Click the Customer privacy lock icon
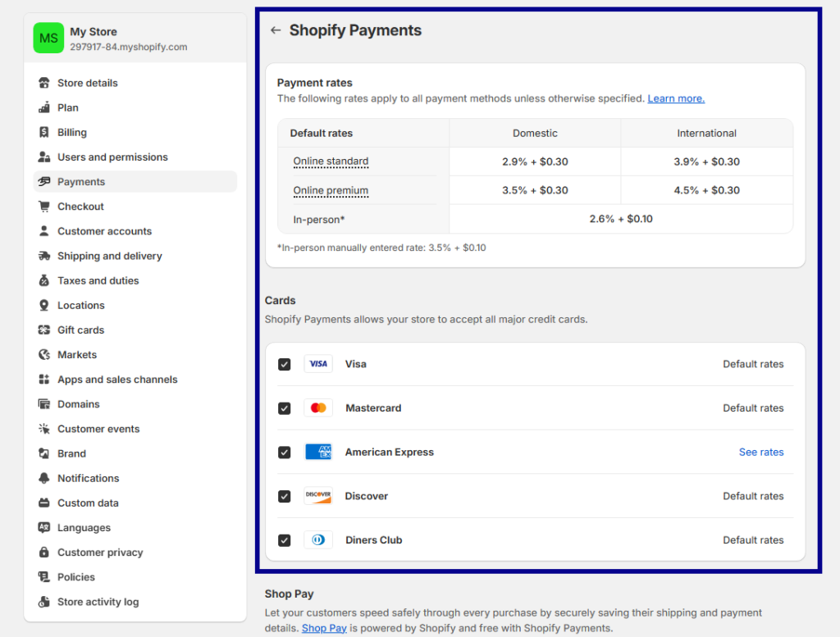This screenshot has width=840, height=637. [44, 552]
